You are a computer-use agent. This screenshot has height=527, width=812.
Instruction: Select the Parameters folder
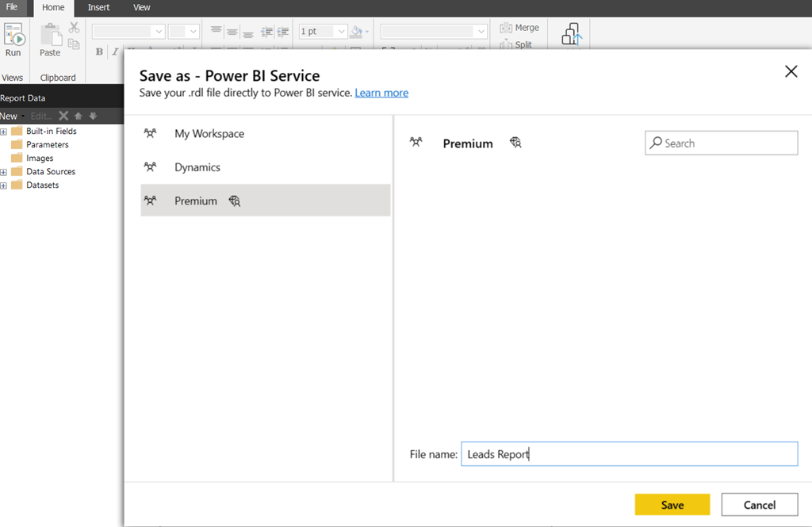point(40,144)
